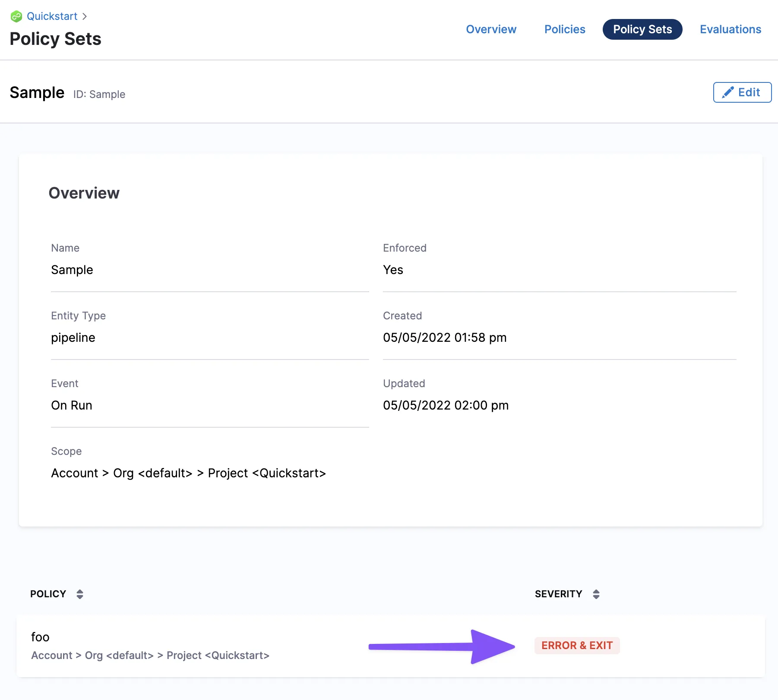Open the foo policy
778x700 pixels.
pyautogui.click(x=40, y=637)
